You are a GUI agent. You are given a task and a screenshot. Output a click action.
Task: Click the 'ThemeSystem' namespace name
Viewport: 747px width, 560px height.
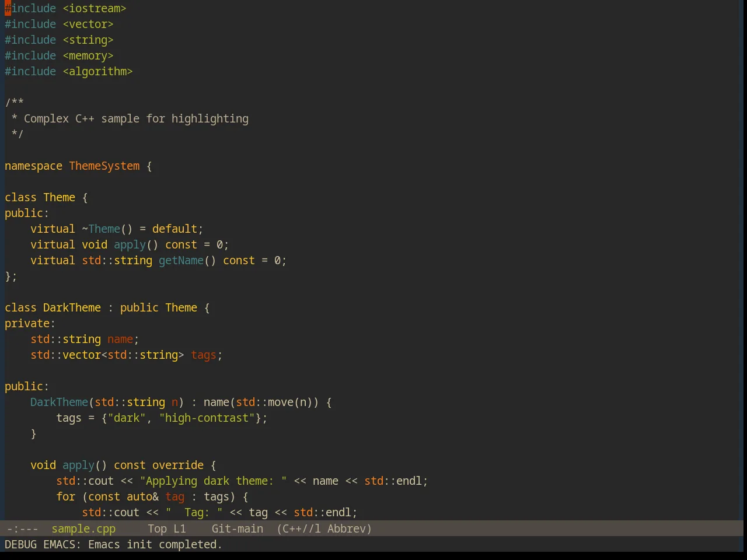click(104, 166)
